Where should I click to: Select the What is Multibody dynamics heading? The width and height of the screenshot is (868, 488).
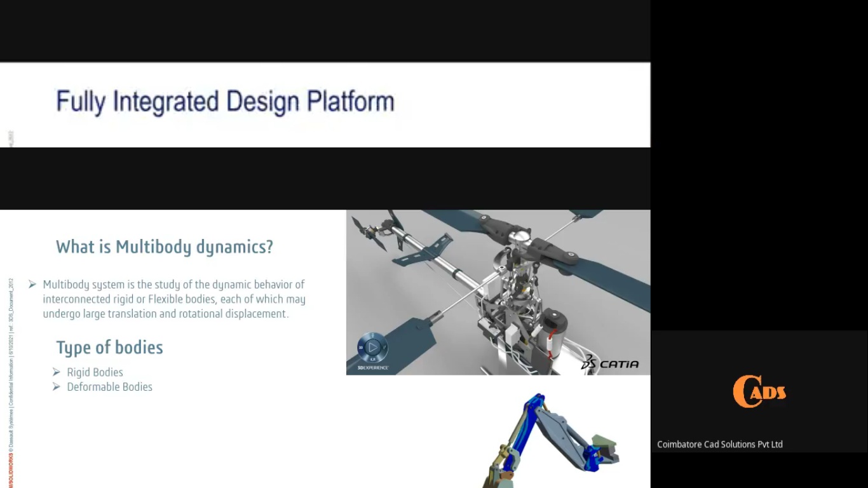[163, 247]
